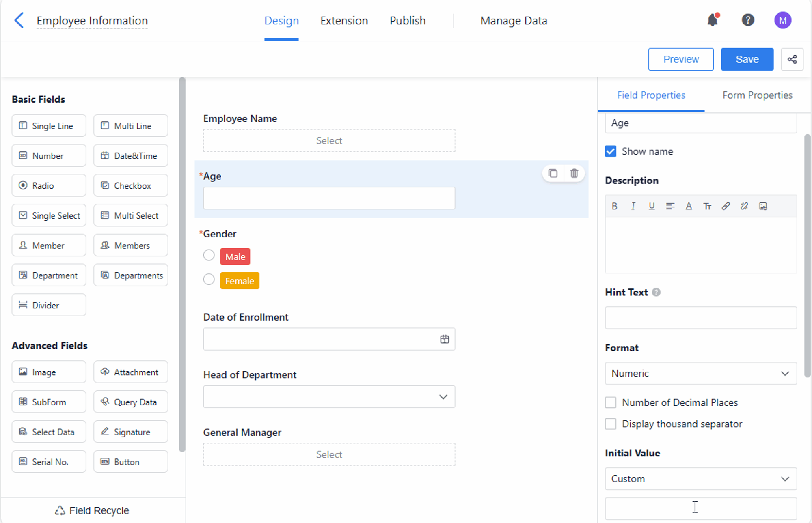Open the Manage Data tab
The image size is (812, 523).
[514, 21]
